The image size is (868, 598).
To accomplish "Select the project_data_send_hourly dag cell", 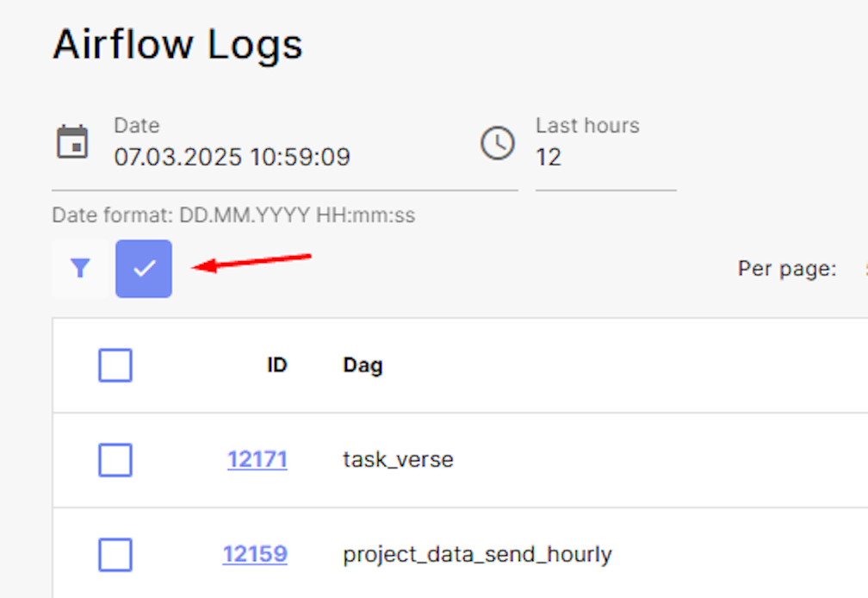I will pyautogui.click(x=477, y=555).
